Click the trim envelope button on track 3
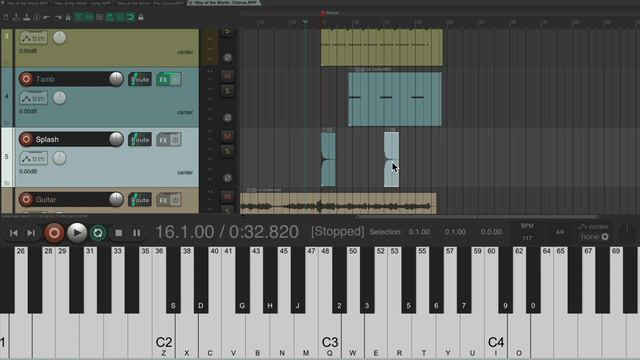The image size is (640, 360). (33, 38)
